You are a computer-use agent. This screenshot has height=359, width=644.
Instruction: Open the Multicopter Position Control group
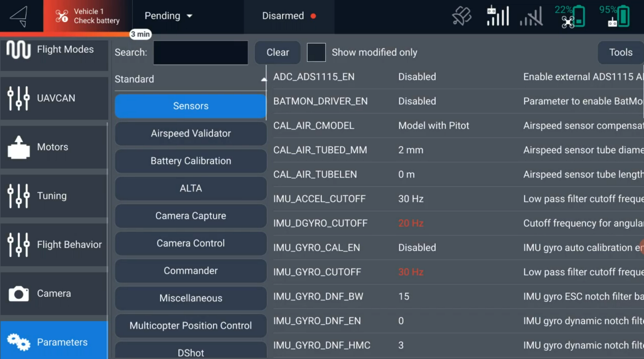point(191,325)
